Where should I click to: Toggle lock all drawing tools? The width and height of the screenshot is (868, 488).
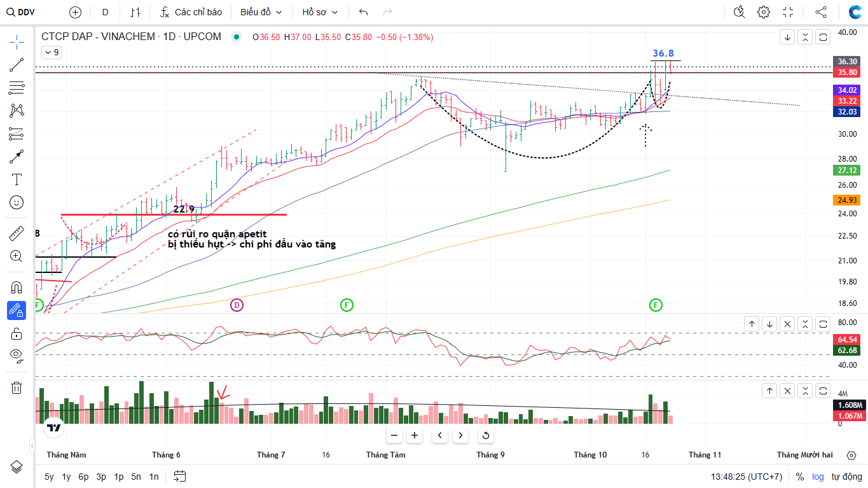(x=17, y=333)
